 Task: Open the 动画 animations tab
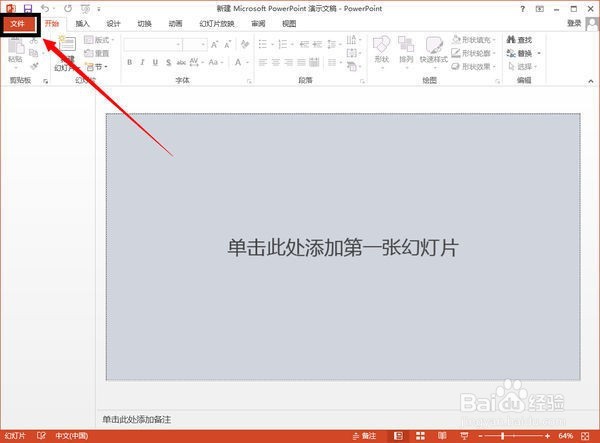point(175,24)
